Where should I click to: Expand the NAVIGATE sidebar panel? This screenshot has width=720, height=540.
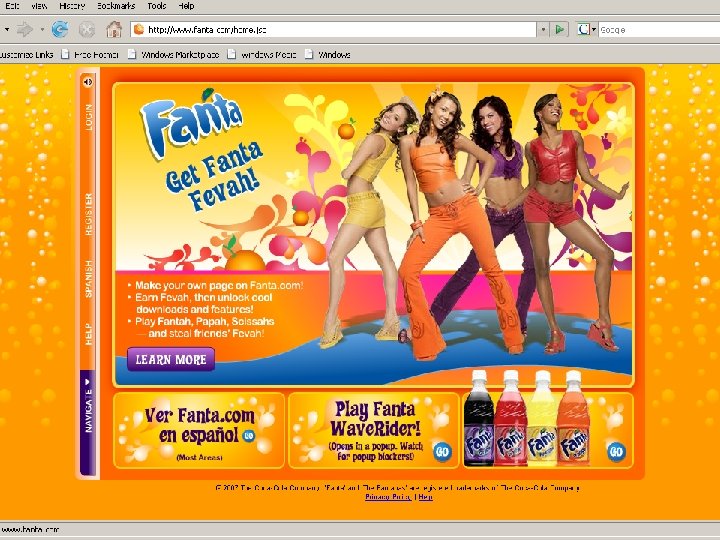pyautogui.click(x=88, y=422)
